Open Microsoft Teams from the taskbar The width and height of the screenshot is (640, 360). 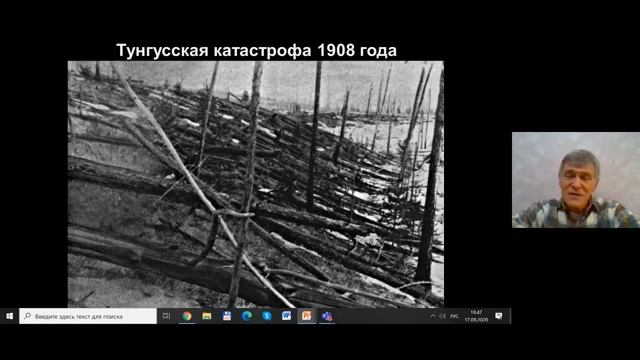(327, 316)
